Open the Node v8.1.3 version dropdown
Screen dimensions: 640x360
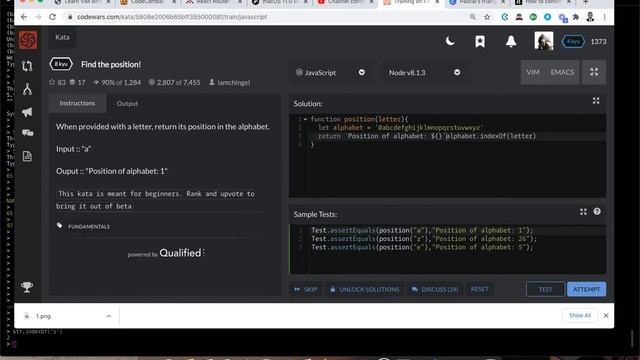(424, 73)
